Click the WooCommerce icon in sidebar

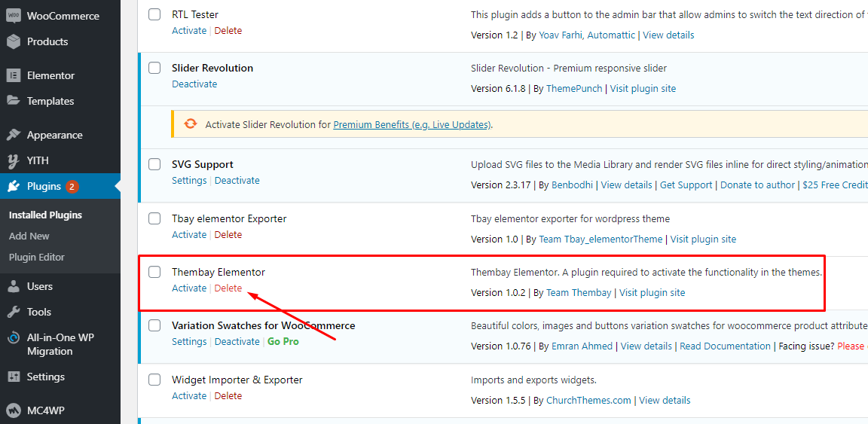pos(14,16)
